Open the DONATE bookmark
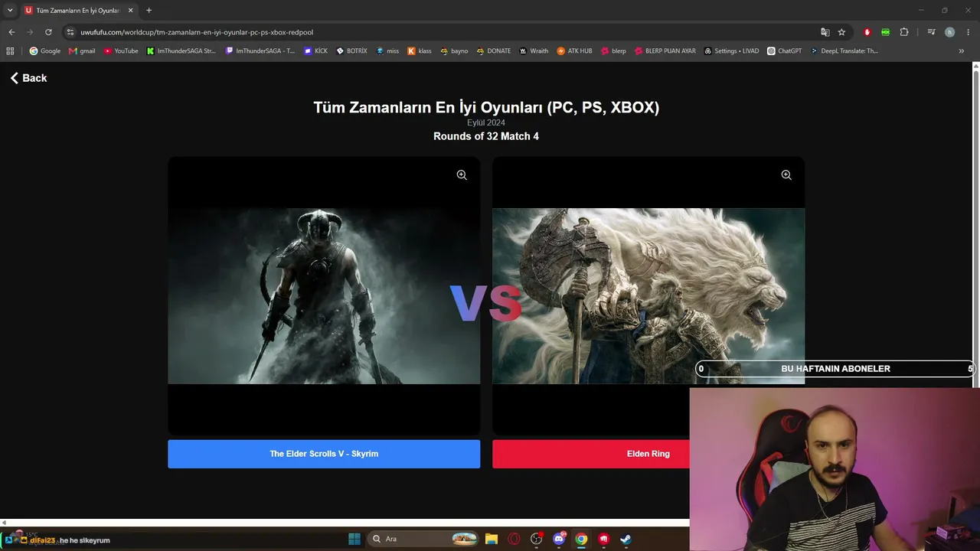This screenshot has width=980, height=551. (494, 51)
